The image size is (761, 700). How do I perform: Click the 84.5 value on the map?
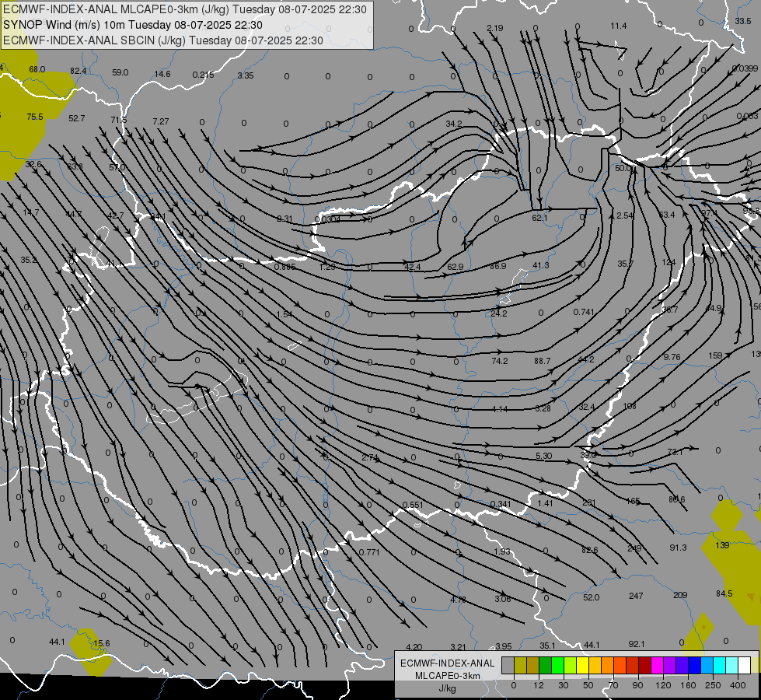[724, 593]
